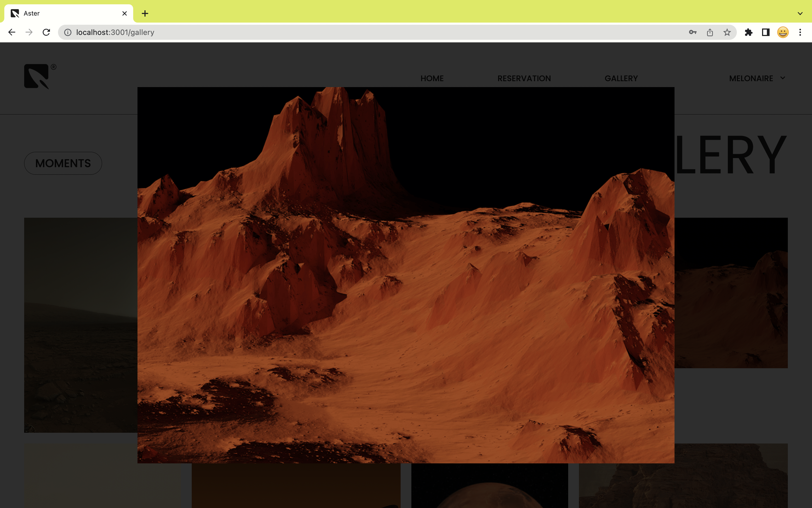Viewport: 812px width, 508px height.
Task: Expand the MELONAIRE user dropdown
Action: point(757,78)
